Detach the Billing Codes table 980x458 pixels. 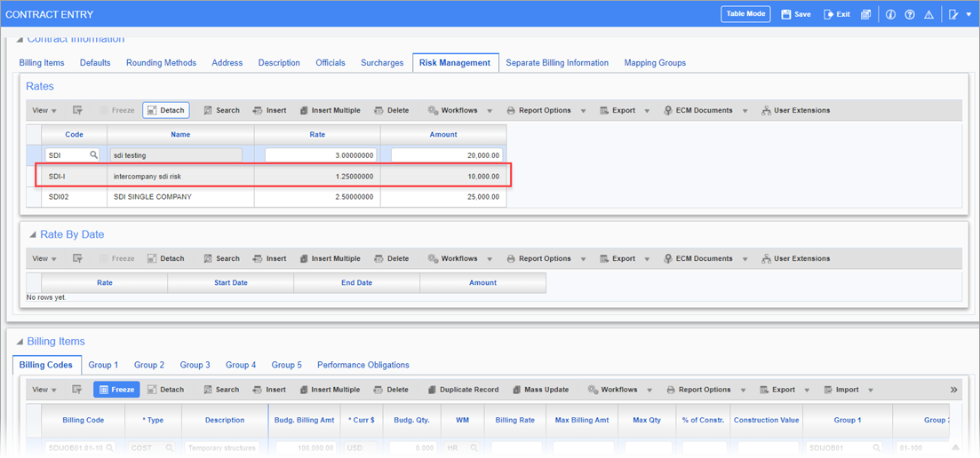coord(165,390)
